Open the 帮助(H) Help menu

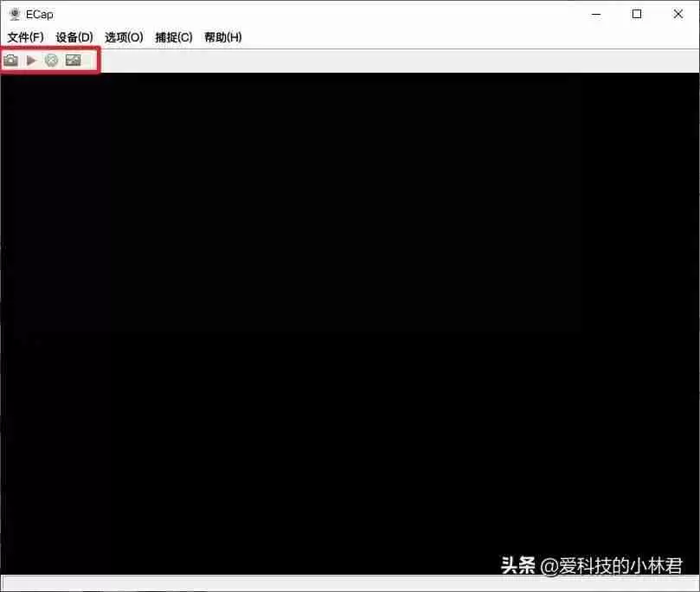click(222, 36)
